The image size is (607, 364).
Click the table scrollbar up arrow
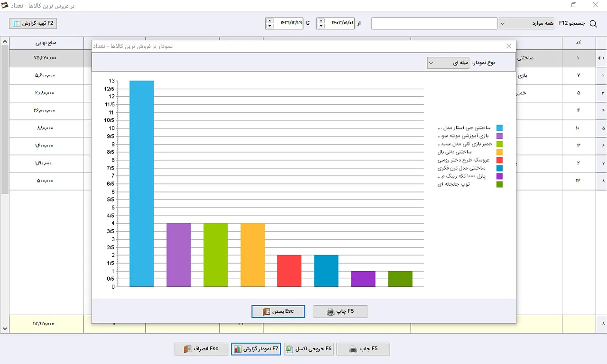tap(5, 42)
